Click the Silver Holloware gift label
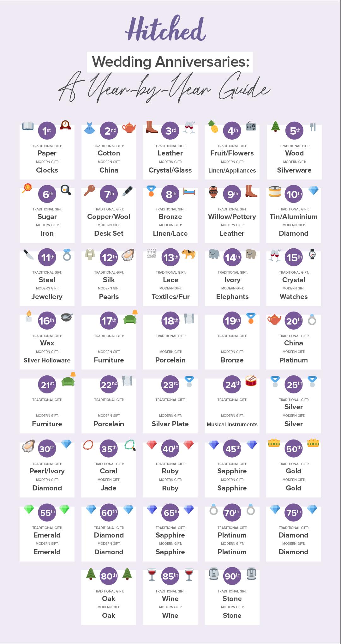341x644 pixels. tap(47, 360)
